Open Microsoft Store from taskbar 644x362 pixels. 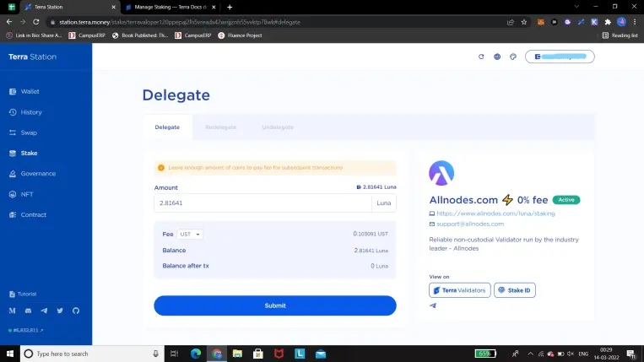[258, 354]
